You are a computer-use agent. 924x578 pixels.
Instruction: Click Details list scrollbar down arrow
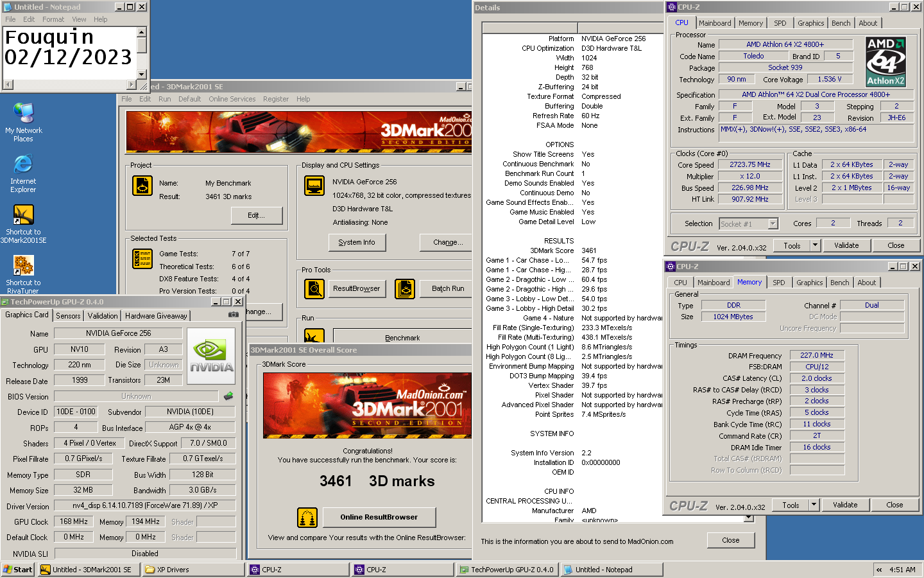[748, 518]
